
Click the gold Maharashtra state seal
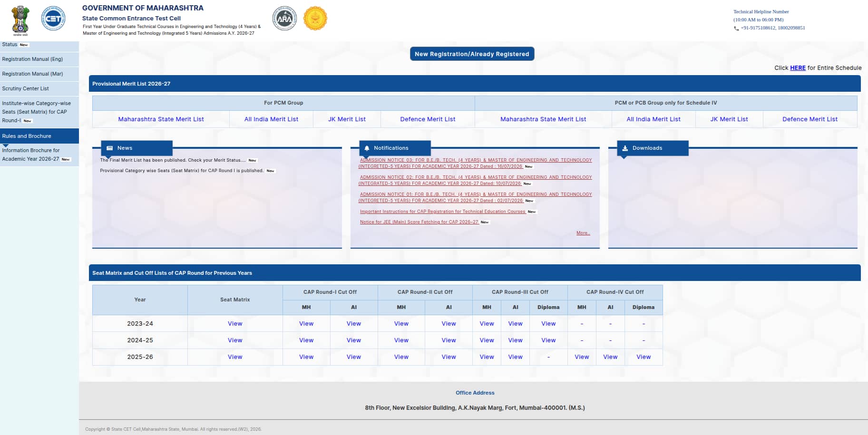(315, 19)
